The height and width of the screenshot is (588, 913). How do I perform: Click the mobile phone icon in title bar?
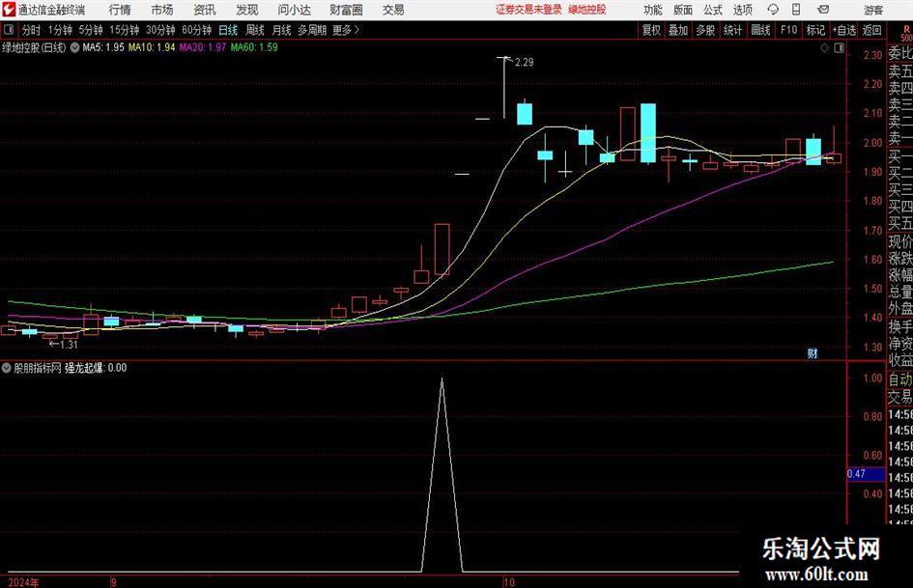point(796,10)
